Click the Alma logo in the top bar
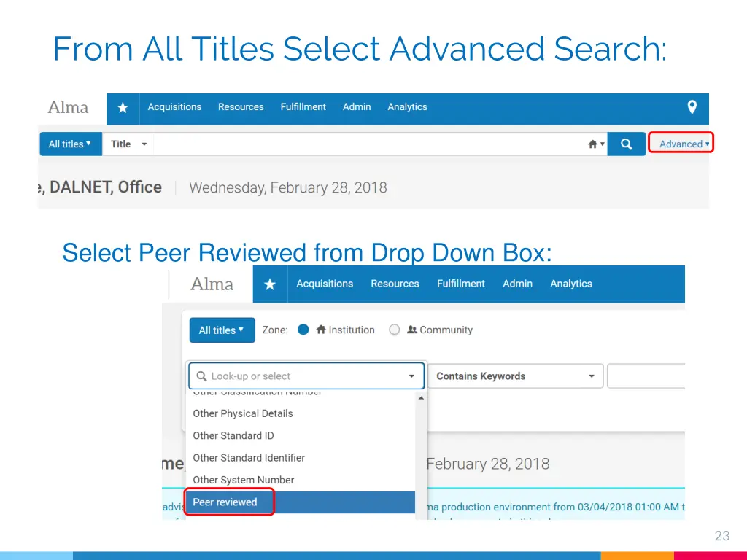This screenshot has width=747, height=560. (x=68, y=108)
